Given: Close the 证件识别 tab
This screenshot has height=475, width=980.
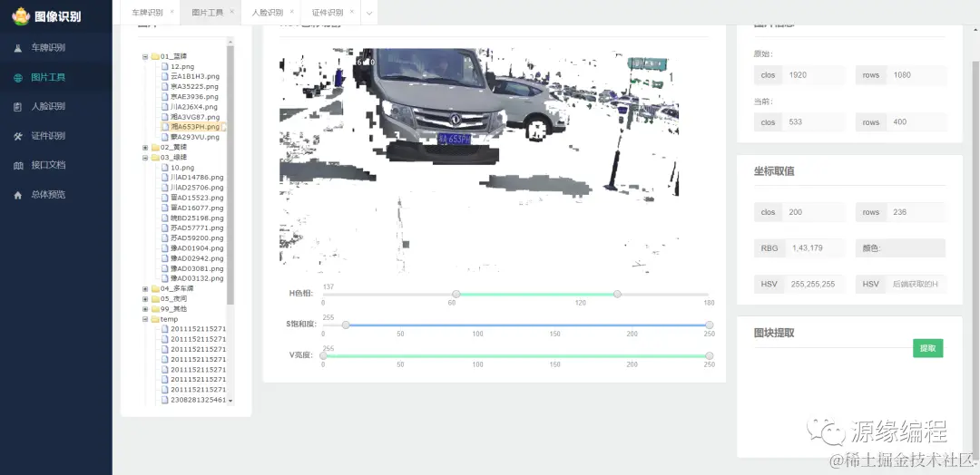Looking at the screenshot, I should (352, 12).
